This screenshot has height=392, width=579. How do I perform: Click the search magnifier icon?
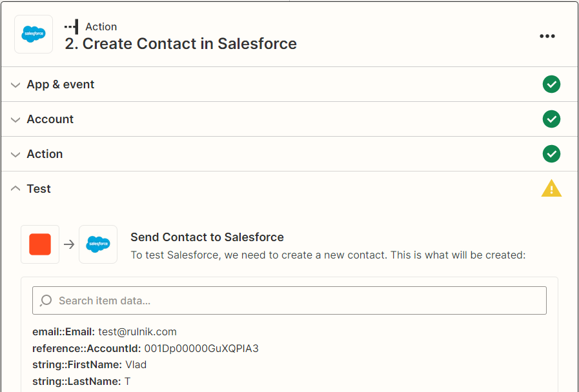pyautogui.click(x=46, y=300)
